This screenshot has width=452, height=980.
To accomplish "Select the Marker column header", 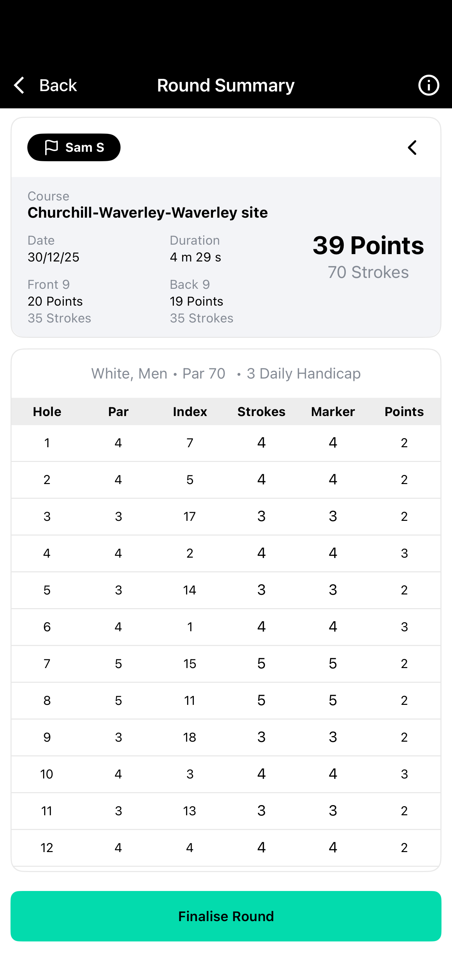I will pyautogui.click(x=333, y=411).
